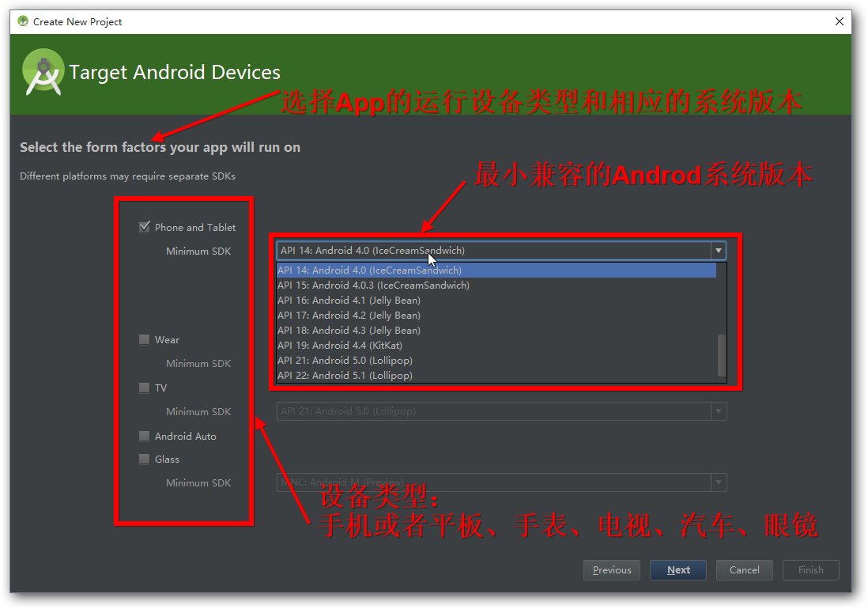The image size is (868, 609).
Task: Select API 22: Android 5.1 (Lollipop)
Action: click(x=496, y=375)
